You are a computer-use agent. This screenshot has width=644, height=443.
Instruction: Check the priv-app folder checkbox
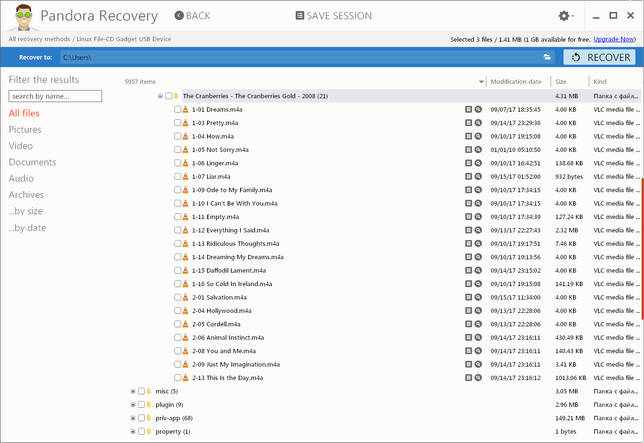141,418
